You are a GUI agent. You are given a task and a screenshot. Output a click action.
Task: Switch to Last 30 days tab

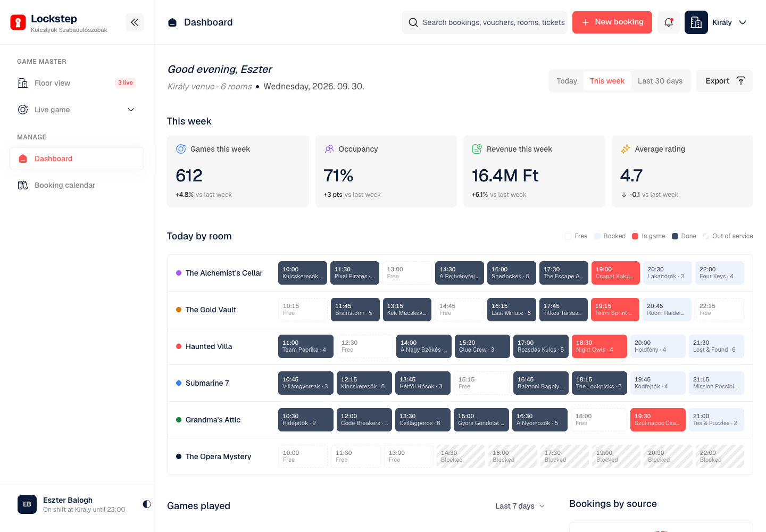click(660, 81)
